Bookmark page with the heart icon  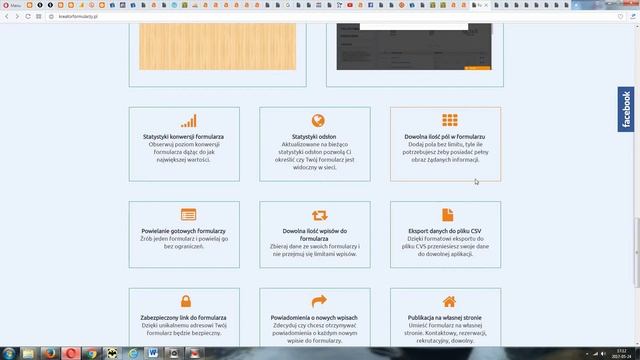pyautogui.click(x=620, y=17)
